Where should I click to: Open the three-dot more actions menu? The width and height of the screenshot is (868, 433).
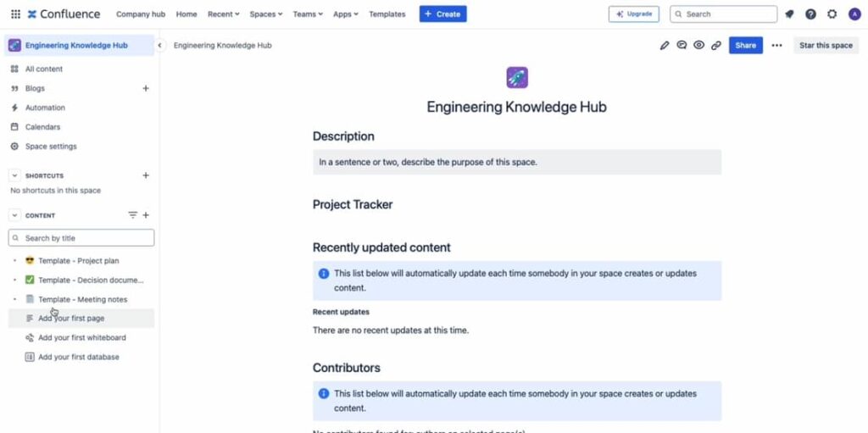coord(777,46)
